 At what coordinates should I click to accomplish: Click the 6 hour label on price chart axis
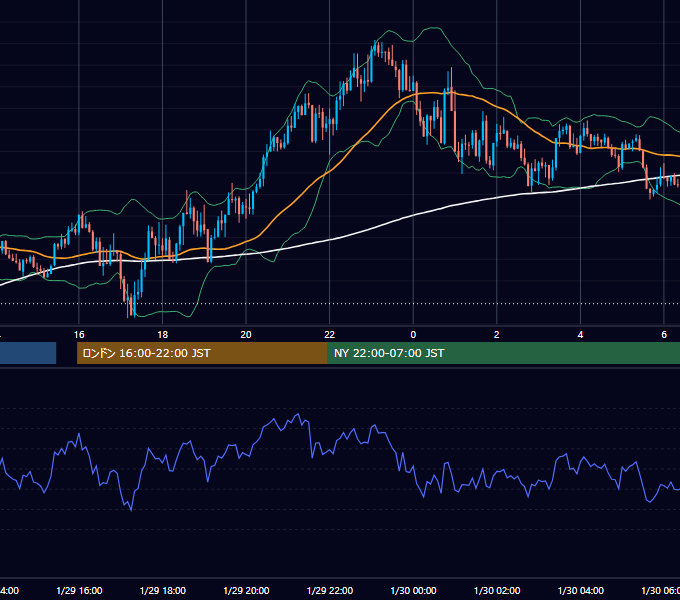click(664, 335)
